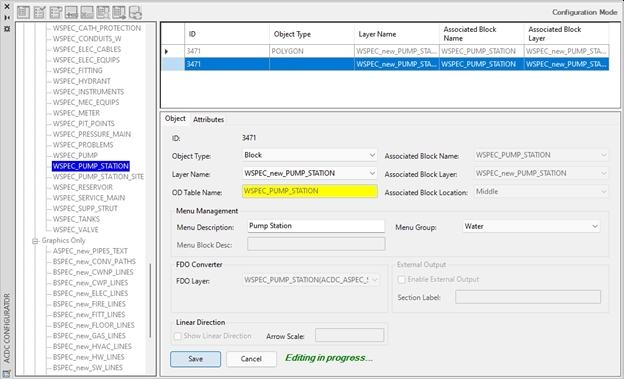Toggle auto-hide on the ACDC Configurator palette
The height and width of the screenshot is (379, 624).
tap(7, 18)
